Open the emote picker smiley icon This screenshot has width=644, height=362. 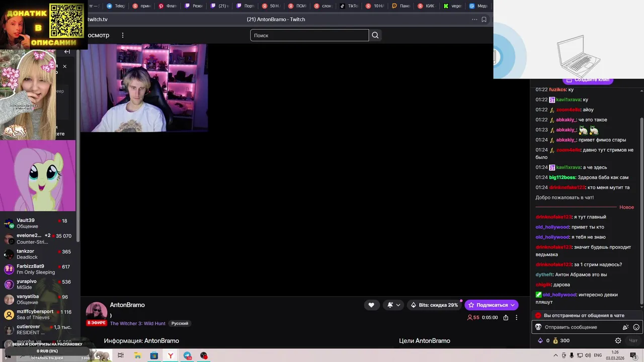pyautogui.click(x=636, y=327)
